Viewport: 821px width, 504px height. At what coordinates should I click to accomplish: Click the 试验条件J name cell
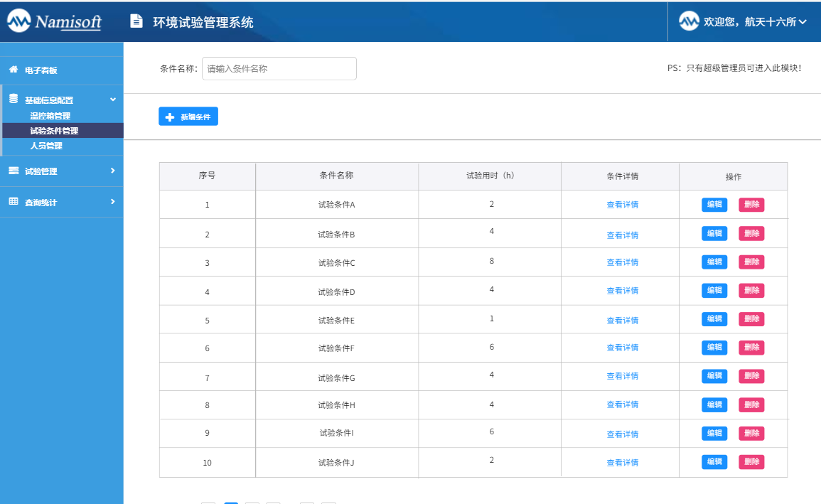tap(337, 463)
